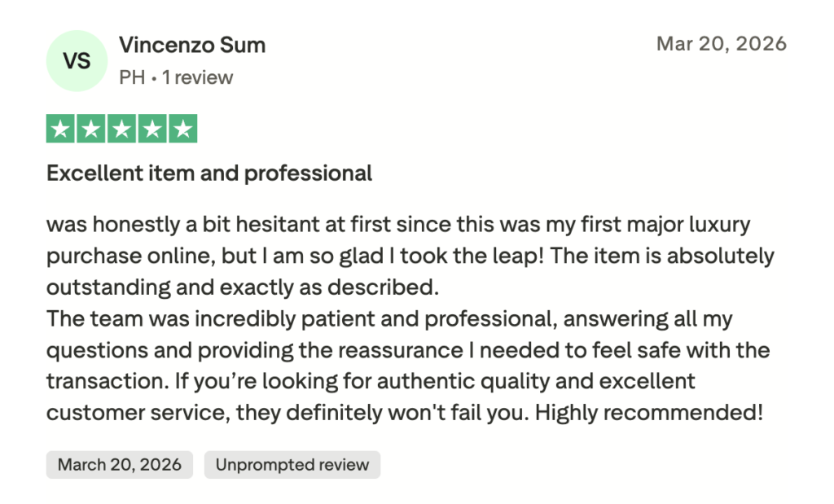Click the Mar 20, 2026 review date

click(721, 44)
